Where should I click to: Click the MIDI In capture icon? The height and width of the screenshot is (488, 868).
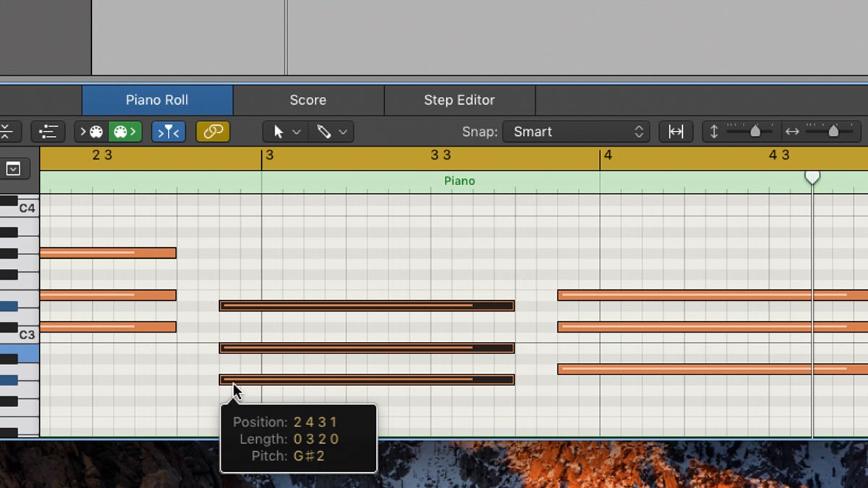pos(91,132)
